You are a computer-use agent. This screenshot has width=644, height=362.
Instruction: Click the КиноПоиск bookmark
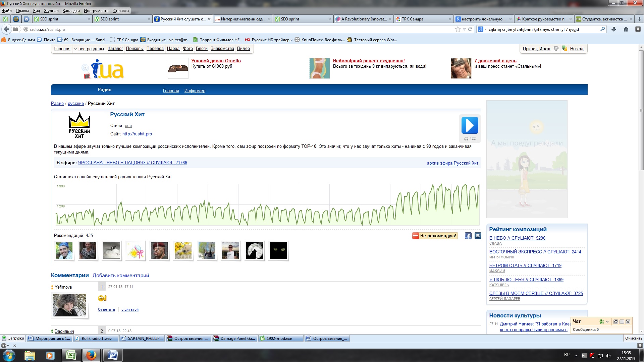coord(320,40)
